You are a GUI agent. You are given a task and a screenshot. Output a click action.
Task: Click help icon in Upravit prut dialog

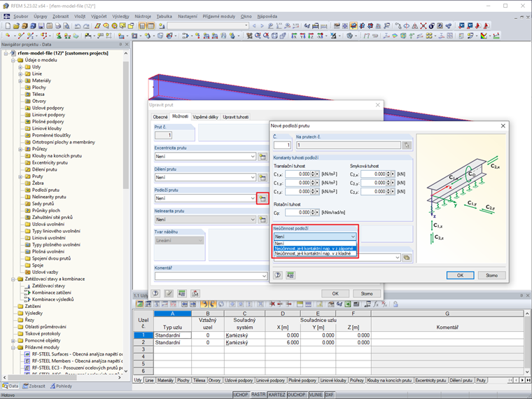click(155, 293)
